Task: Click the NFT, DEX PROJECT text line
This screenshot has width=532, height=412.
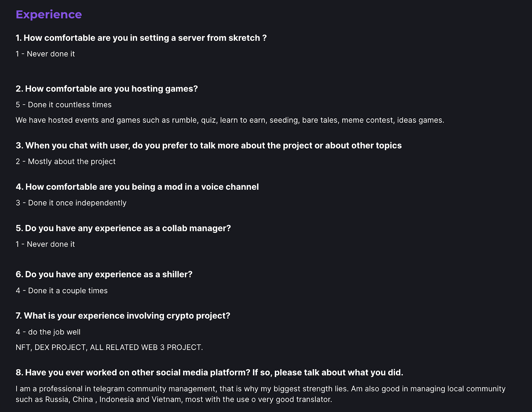Action: click(x=109, y=347)
